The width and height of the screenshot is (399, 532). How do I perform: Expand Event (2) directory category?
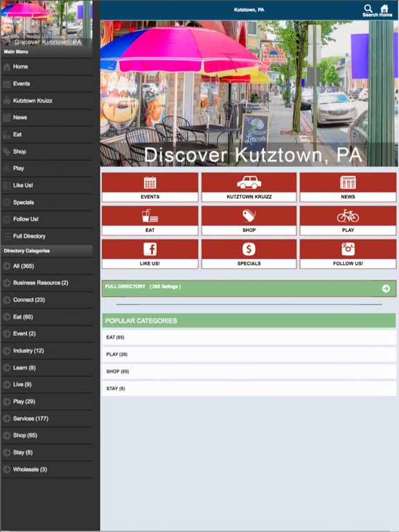pyautogui.click(x=46, y=334)
